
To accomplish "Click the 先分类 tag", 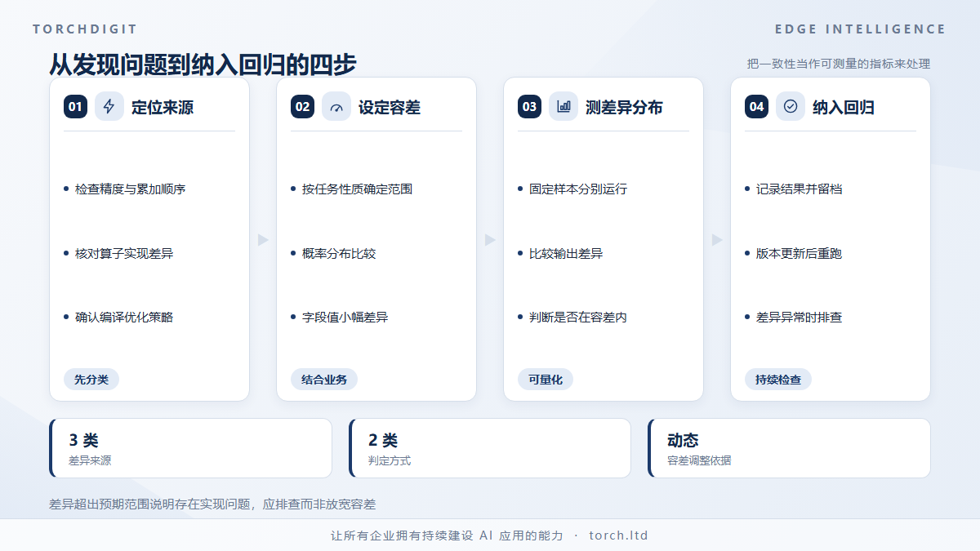I will pos(91,380).
